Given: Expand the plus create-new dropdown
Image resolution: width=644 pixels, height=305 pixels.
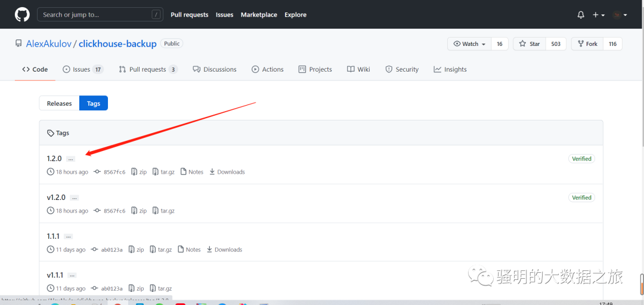Looking at the screenshot, I should tap(599, 15).
